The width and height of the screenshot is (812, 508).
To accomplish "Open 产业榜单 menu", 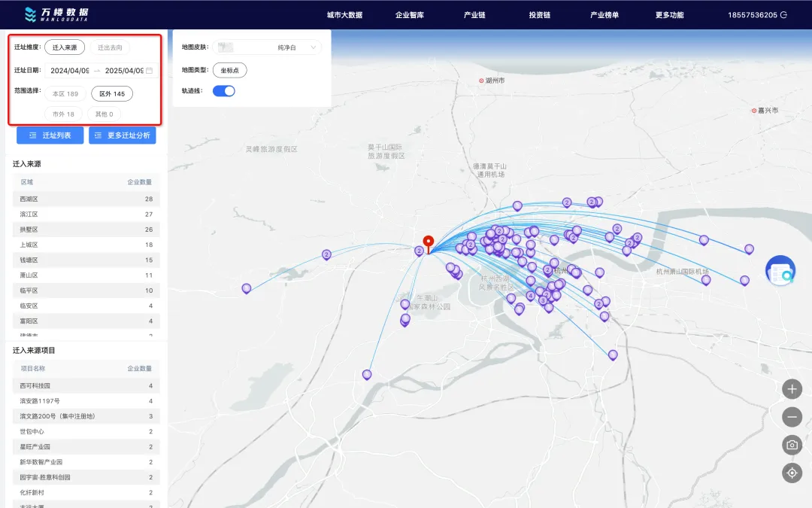I will 604,15.
